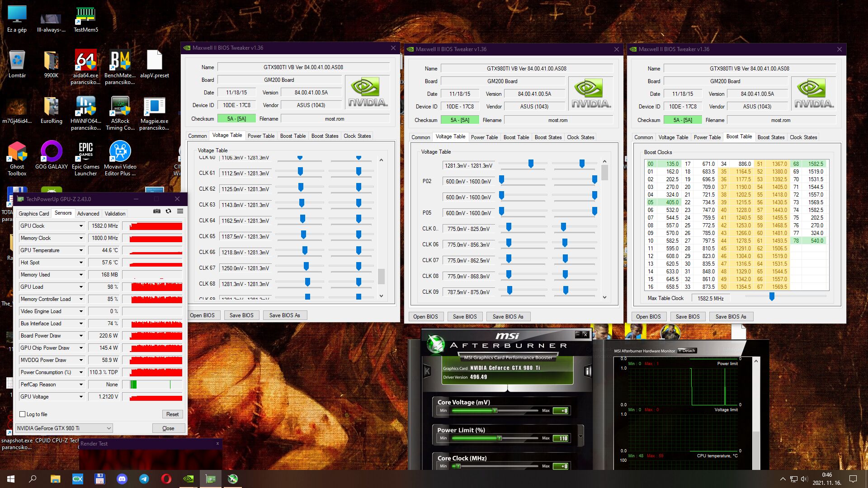
Task: Click Opera browser taskbar icon
Action: (166, 479)
